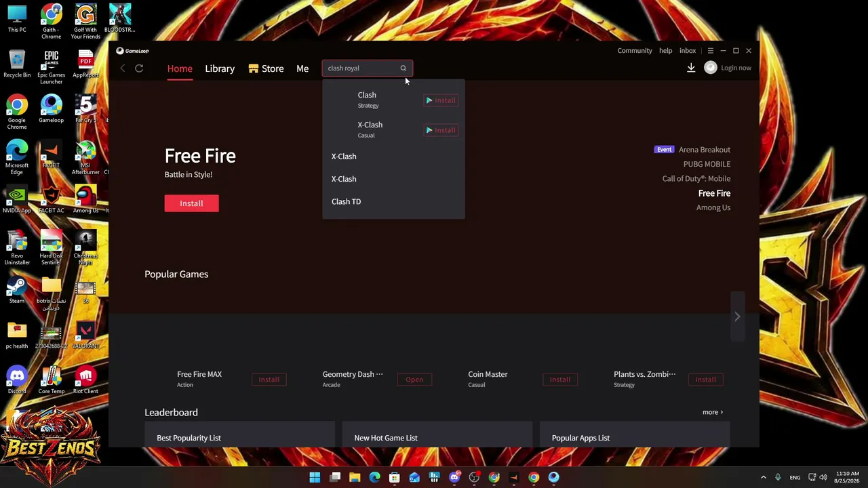Open the help menu
The image size is (868, 488).
[x=666, y=51]
